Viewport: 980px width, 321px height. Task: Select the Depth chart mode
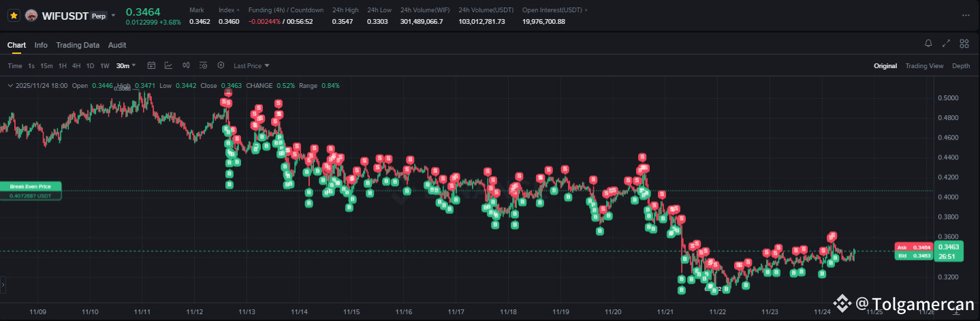point(961,65)
